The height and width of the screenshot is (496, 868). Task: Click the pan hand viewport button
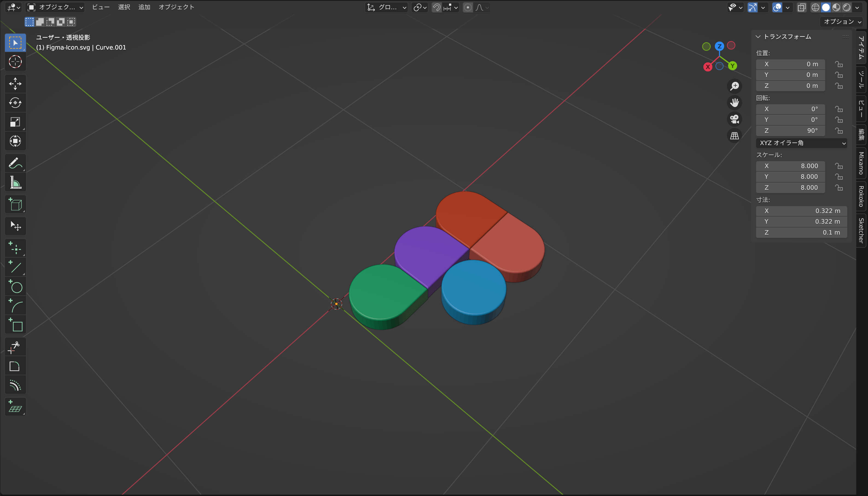(x=734, y=103)
